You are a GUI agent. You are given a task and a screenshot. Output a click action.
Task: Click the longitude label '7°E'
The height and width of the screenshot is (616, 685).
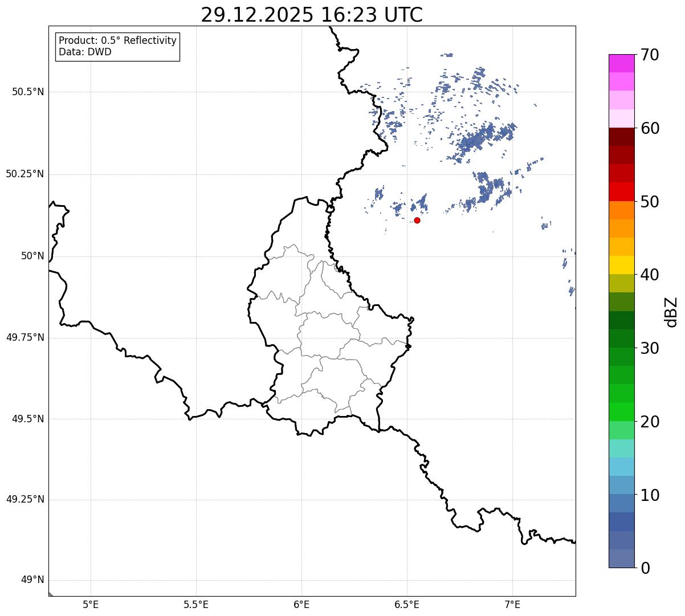(512, 605)
